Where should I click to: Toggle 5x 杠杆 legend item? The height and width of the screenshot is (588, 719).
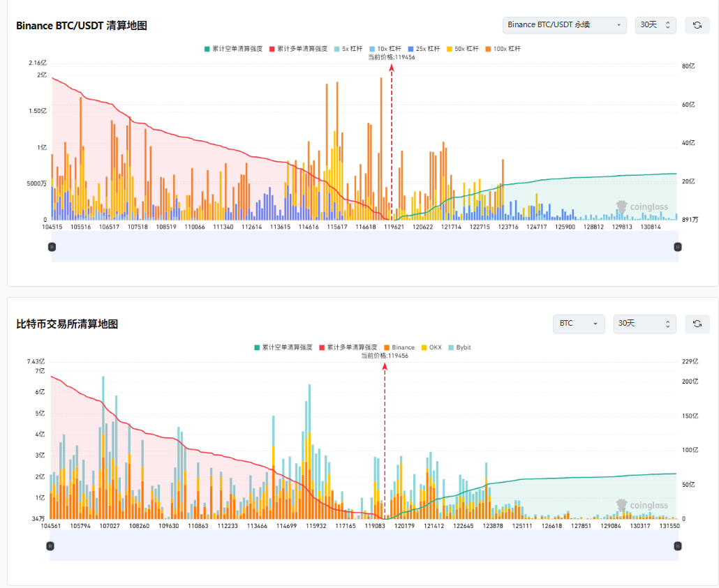pos(348,49)
